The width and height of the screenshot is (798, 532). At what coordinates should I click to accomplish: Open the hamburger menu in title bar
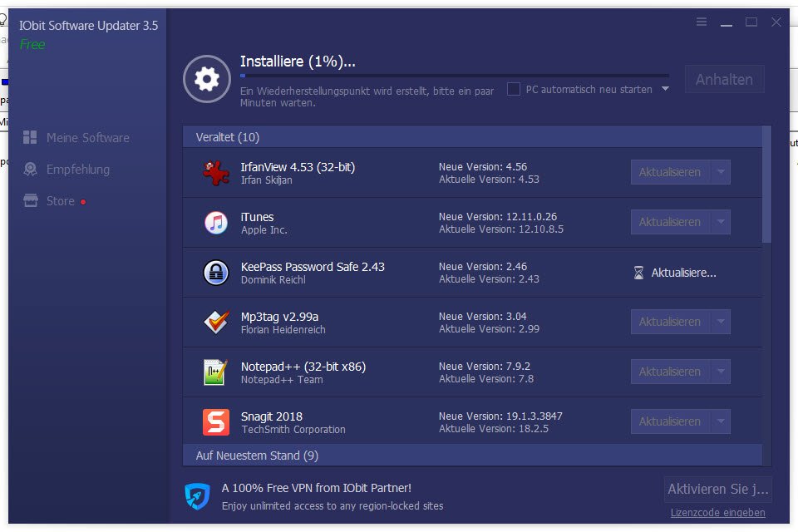tap(702, 22)
